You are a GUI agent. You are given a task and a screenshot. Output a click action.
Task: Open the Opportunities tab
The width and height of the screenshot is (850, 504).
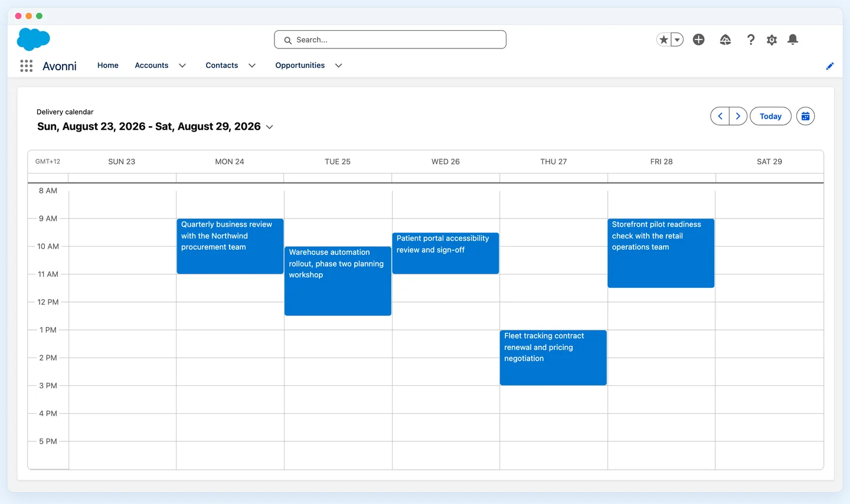click(x=300, y=66)
